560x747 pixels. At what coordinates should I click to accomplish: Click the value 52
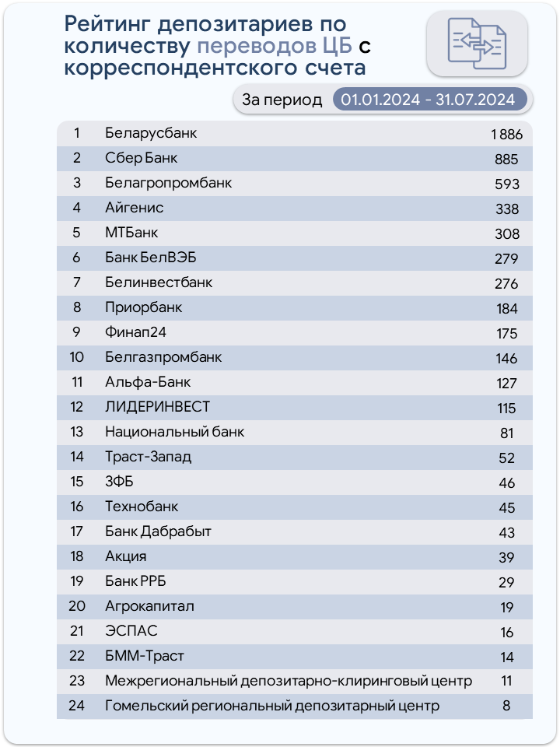[506, 458]
